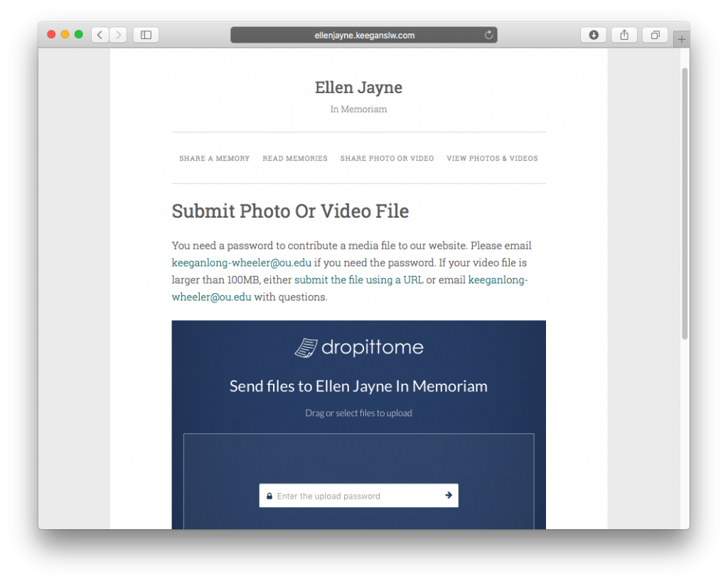Viewport: 728px width, 584px height.
Task: Click the 'In Memoriam' subtitle text
Action: [x=358, y=109]
